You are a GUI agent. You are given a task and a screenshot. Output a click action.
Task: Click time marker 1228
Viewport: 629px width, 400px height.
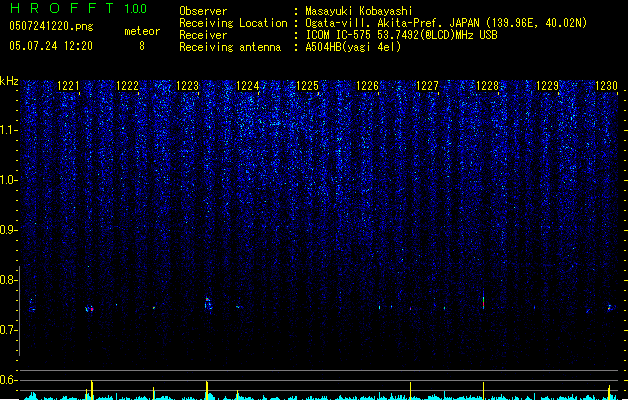[x=487, y=86]
